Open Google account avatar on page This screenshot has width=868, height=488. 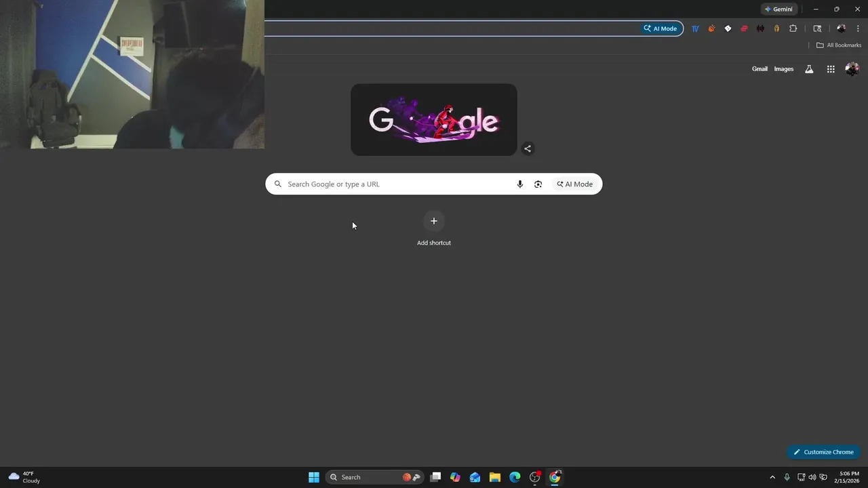(852, 69)
